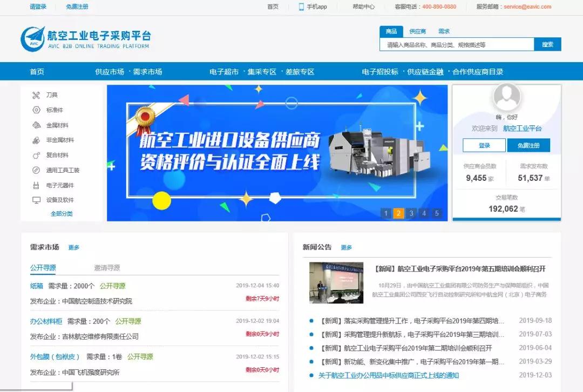Viewport: 583px width, 392px height.
Task: Select the 标准件 category icon
Action: 36,110
